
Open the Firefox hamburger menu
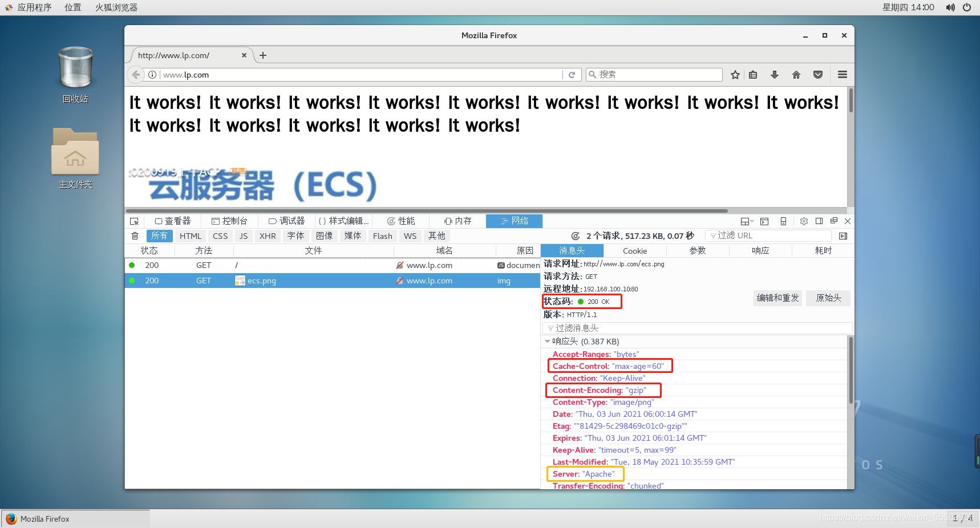coord(843,75)
